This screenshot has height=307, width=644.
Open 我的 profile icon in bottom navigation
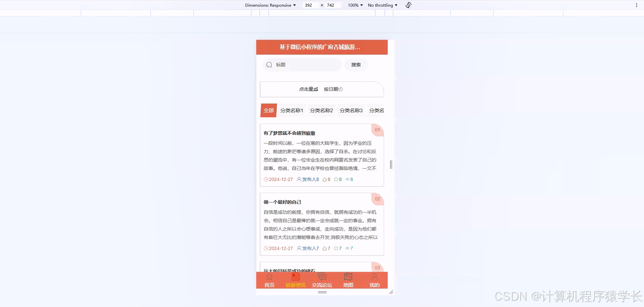[374, 277]
